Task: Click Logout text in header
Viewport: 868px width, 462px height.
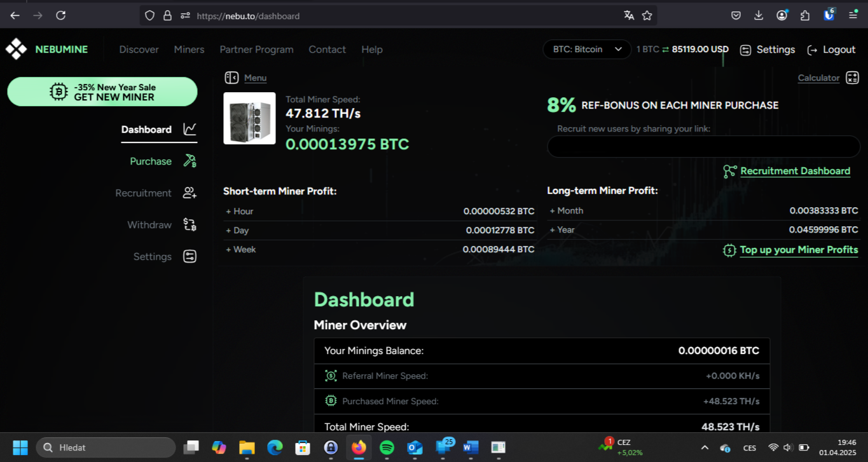Action: click(839, 50)
